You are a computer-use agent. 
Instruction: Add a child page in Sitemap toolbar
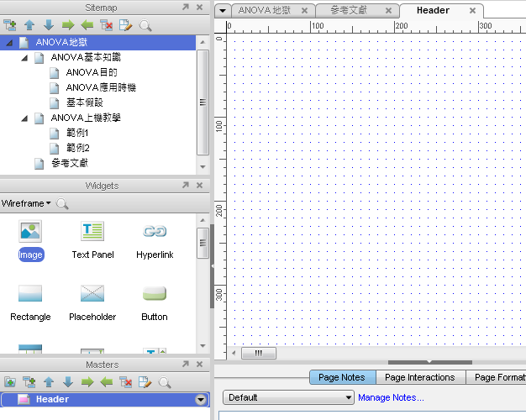(10, 25)
